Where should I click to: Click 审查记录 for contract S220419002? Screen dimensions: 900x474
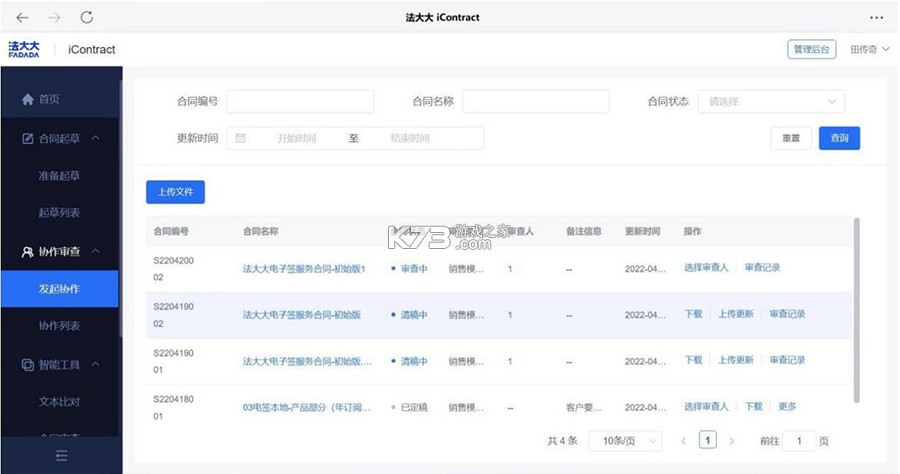click(787, 314)
